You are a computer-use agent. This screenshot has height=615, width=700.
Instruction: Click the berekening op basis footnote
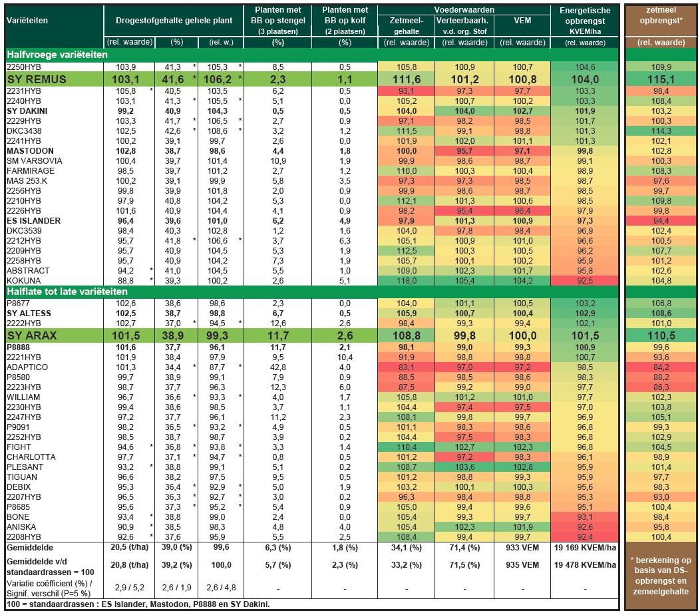point(661,576)
